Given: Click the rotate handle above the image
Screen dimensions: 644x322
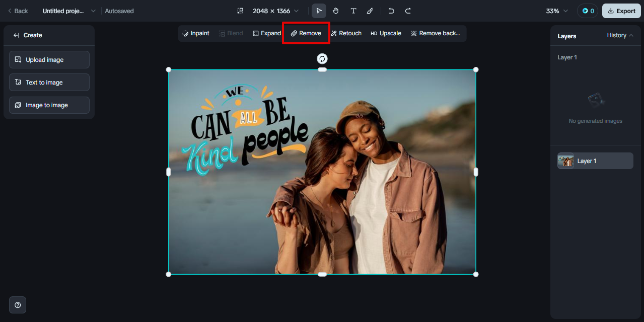Looking at the screenshot, I should pos(322,59).
